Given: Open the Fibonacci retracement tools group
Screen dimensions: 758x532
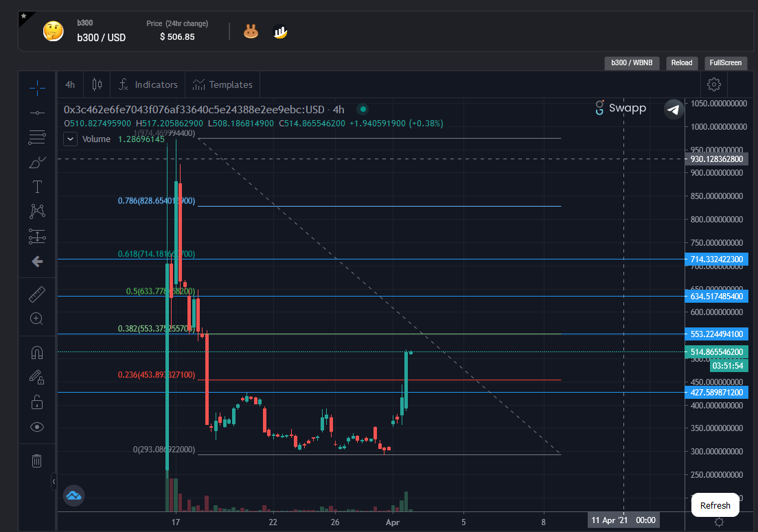Looking at the screenshot, I should click(37, 137).
